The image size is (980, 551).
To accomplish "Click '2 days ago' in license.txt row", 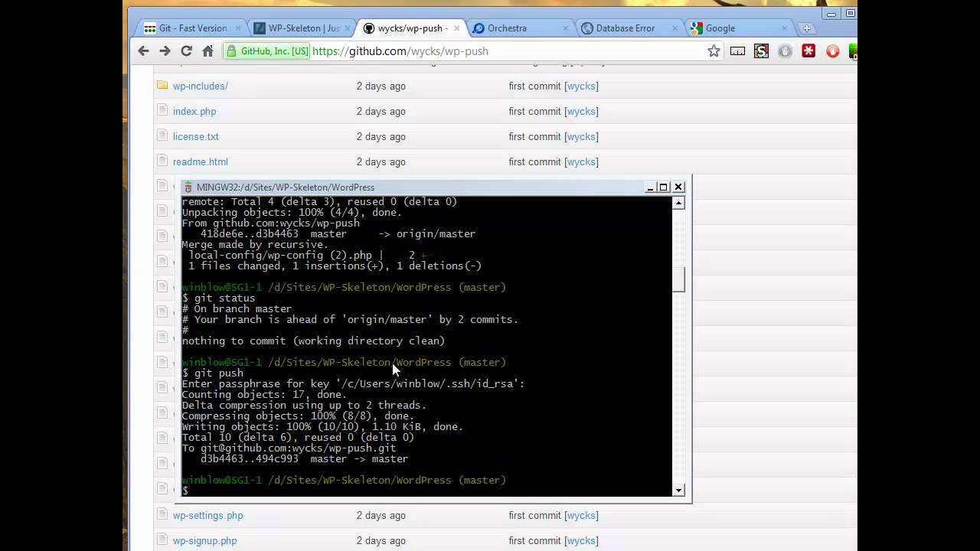I will [x=381, y=136].
